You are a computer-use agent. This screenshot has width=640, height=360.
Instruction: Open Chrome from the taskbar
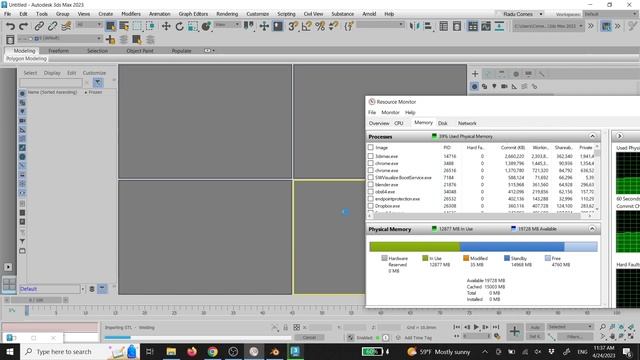coord(212,351)
